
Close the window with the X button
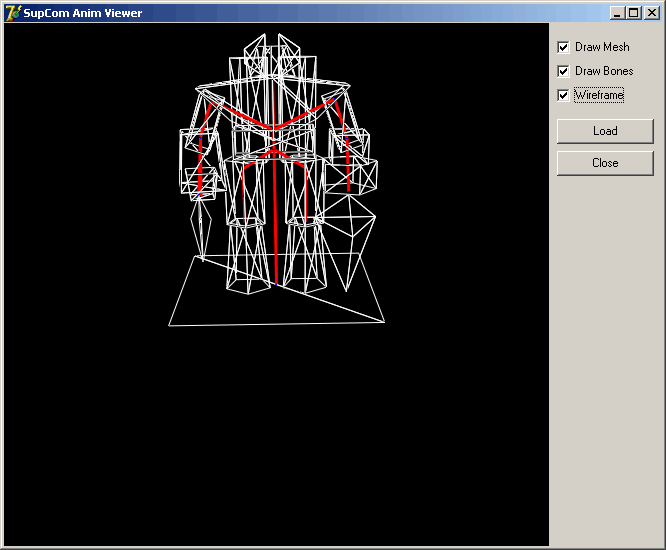(x=651, y=13)
